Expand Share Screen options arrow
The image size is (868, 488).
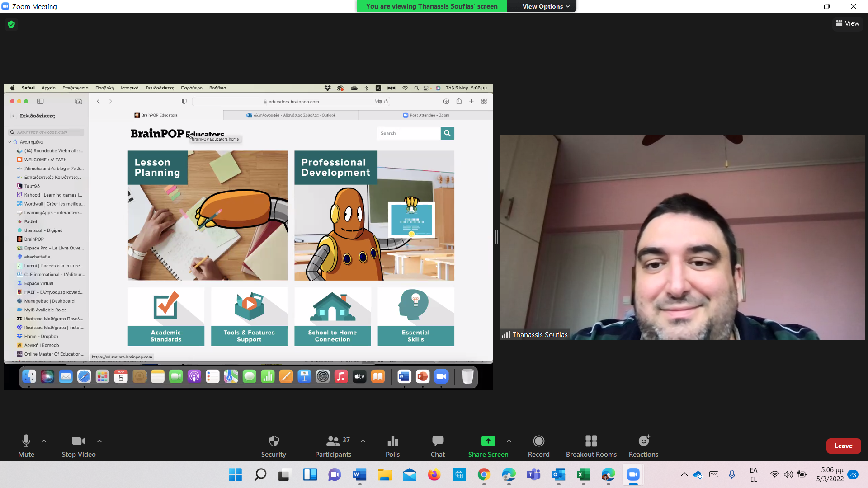click(x=509, y=441)
